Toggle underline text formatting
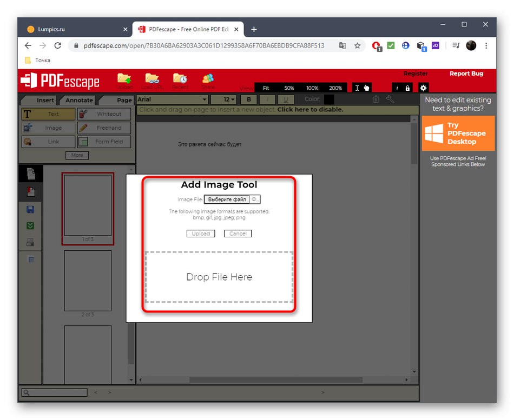 tap(286, 99)
